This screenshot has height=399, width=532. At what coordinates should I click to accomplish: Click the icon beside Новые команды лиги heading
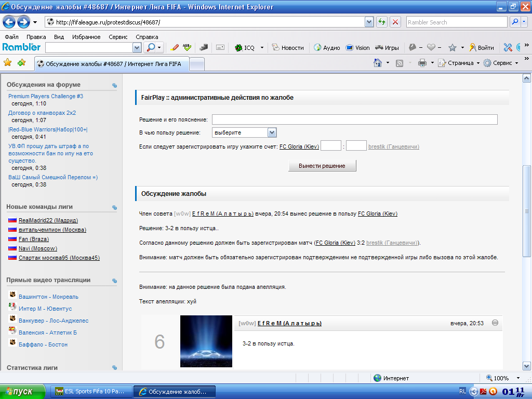[x=114, y=207]
